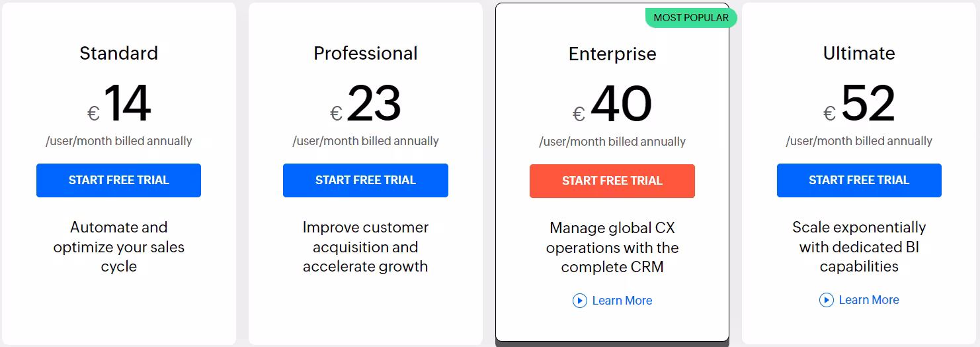Click the €14 Standard price
This screenshot has width=980, height=347.
(x=119, y=104)
